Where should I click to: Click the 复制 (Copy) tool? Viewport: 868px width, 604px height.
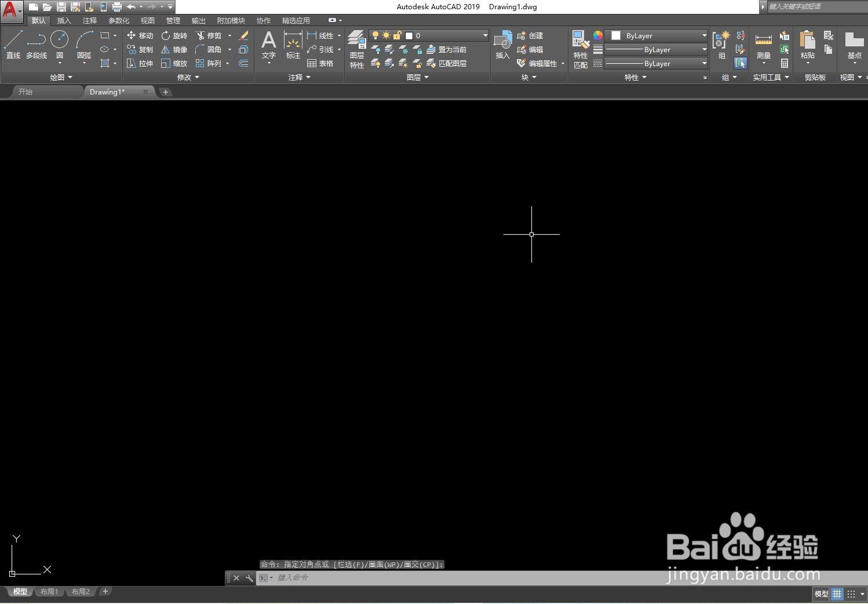(x=140, y=49)
